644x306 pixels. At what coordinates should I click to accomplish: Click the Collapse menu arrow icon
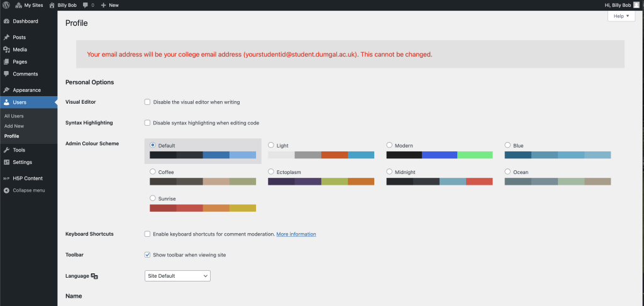(x=6, y=190)
